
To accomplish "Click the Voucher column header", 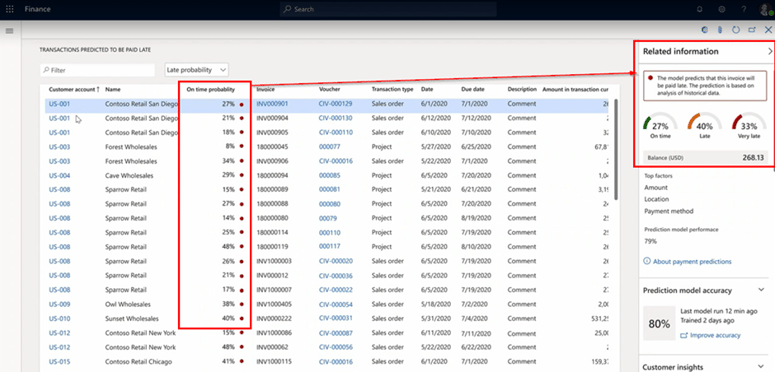I will (x=330, y=89).
